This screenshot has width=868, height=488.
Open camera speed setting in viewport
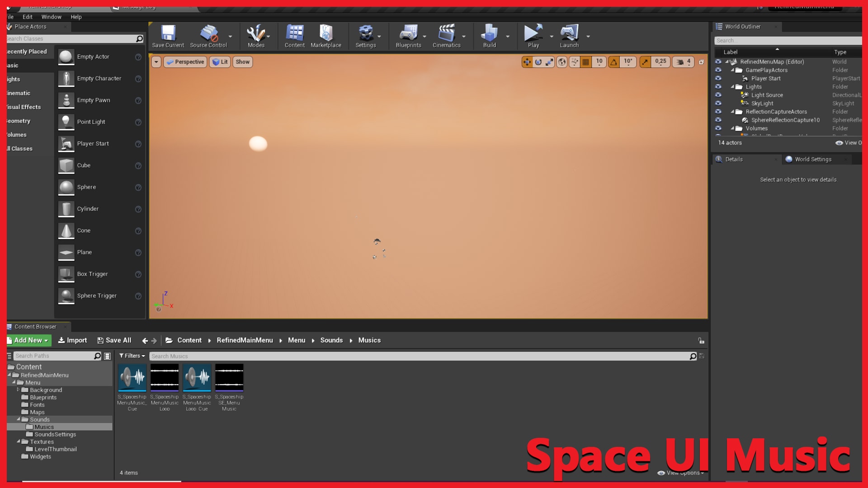(684, 62)
